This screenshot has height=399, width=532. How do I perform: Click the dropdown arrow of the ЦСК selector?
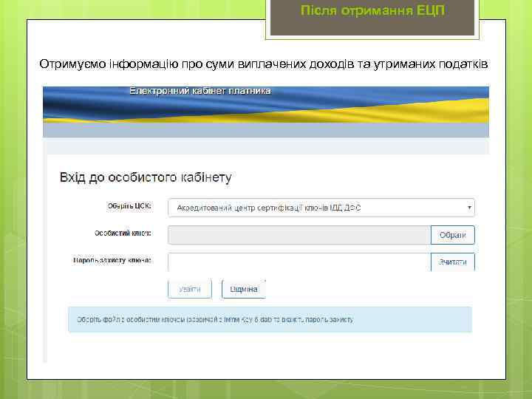pos(469,208)
